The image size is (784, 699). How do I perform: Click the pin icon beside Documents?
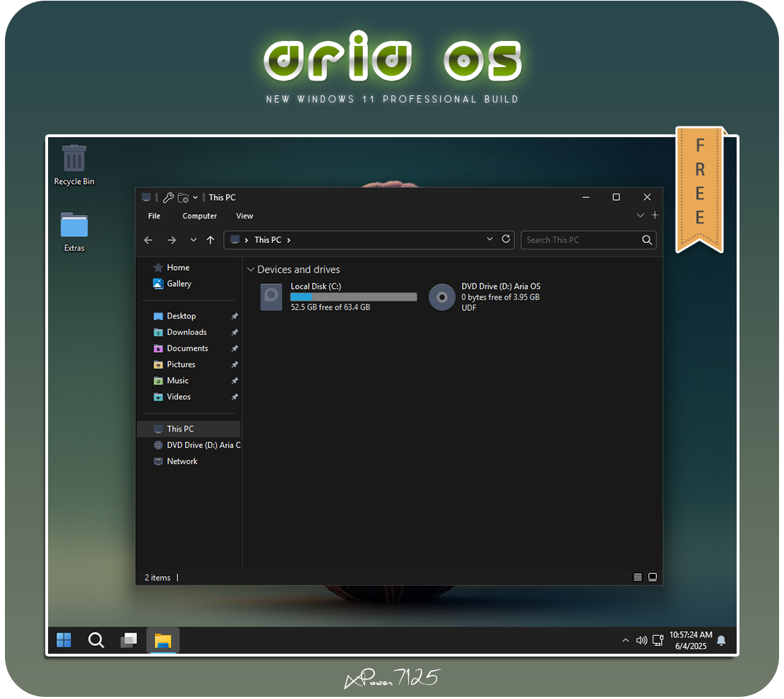coord(234,348)
